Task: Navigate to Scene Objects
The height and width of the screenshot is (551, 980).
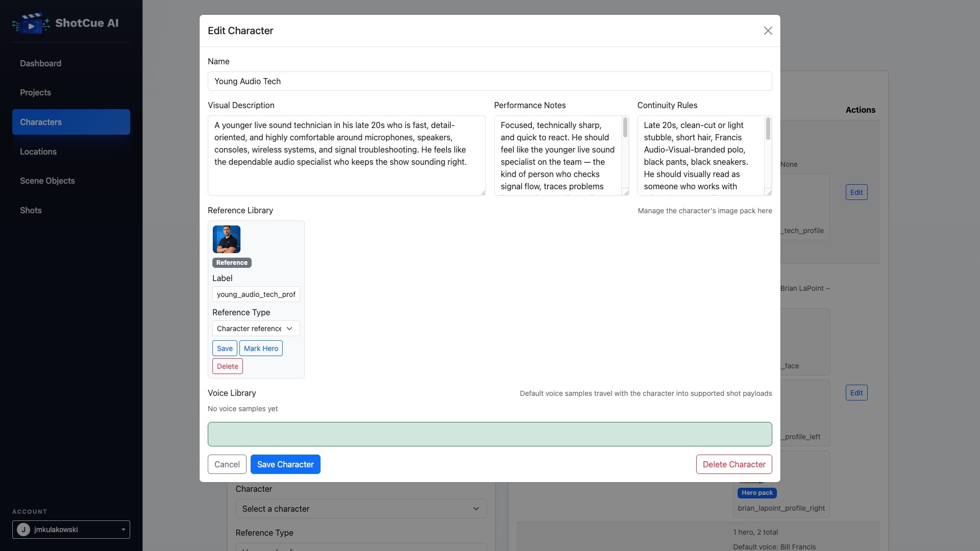Action: click(71, 181)
